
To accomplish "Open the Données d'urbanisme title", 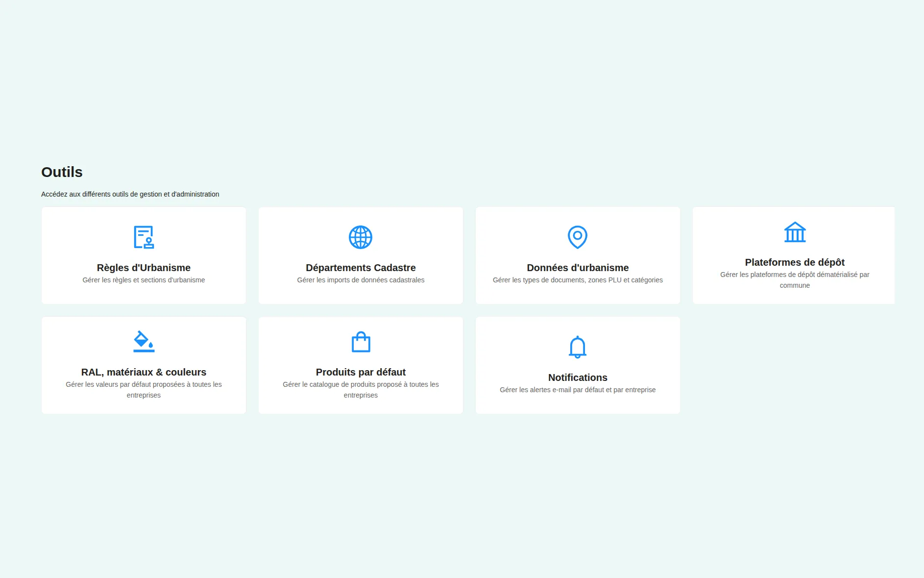I will click(578, 268).
